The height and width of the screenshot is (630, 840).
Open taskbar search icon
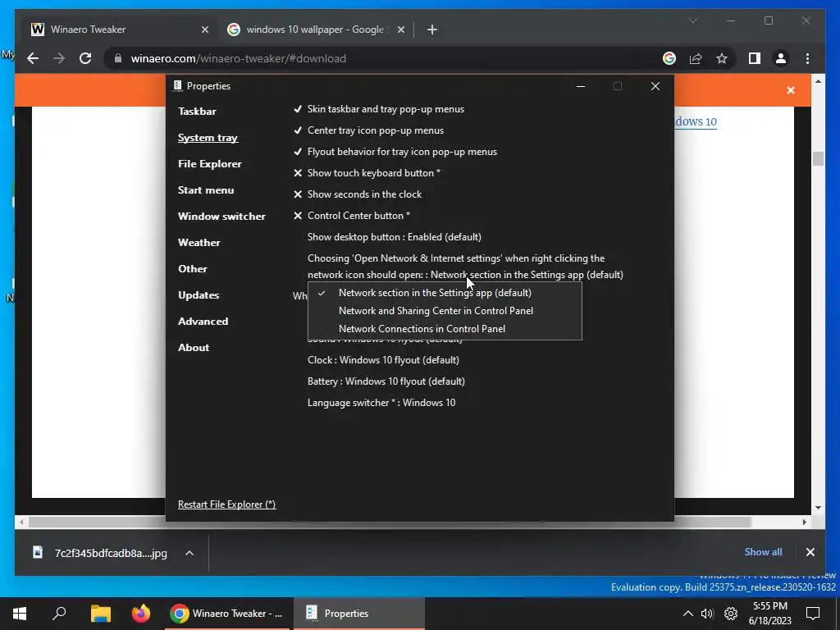coord(59,614)
